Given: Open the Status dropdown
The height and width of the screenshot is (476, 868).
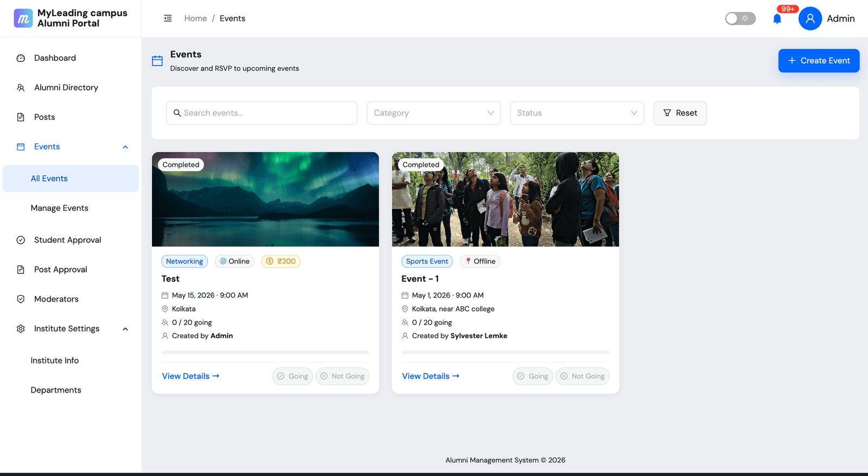Looking at the screenshot, I should [x=577, y=113].
